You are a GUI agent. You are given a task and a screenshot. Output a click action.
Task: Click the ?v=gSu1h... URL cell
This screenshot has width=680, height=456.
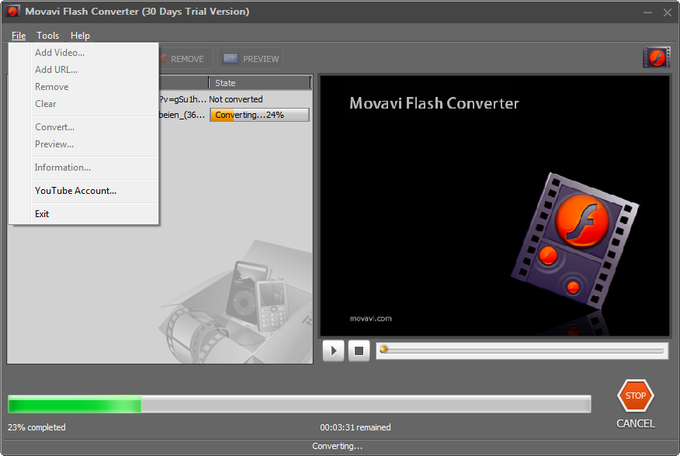point(183,99)
